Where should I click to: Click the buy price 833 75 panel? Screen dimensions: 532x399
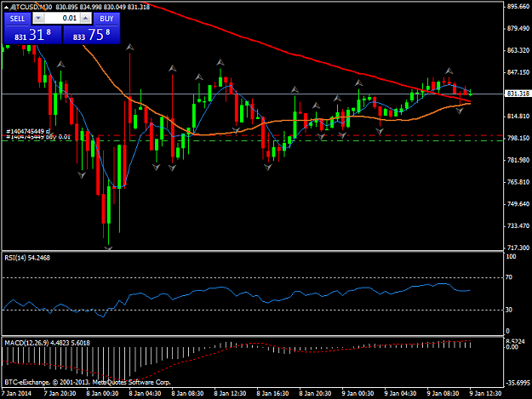[92, 35]
